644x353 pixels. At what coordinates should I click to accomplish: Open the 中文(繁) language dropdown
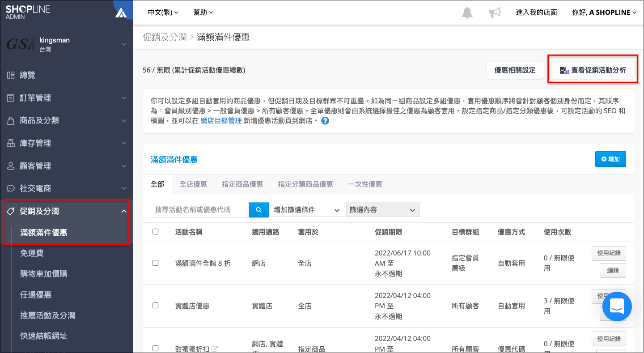pyautogui.click(x=163, y=13)
